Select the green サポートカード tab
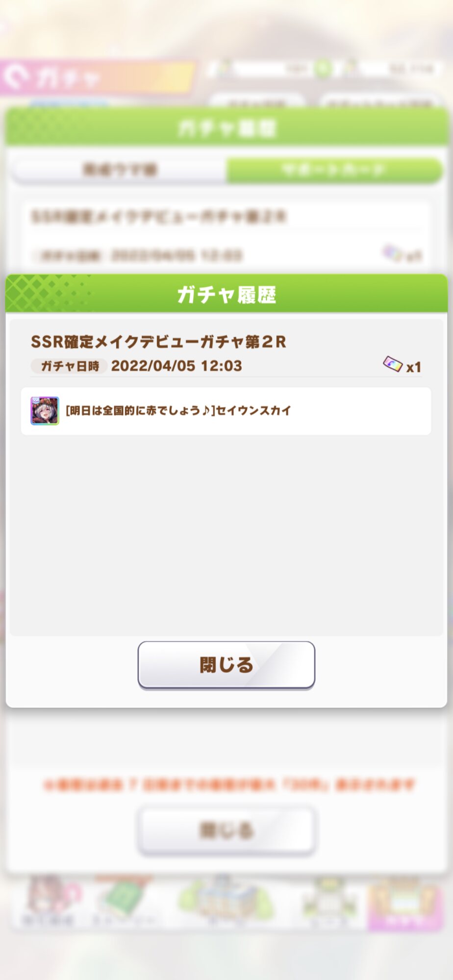The width and height of the screenshot is (453, 980). coord(334,170)
